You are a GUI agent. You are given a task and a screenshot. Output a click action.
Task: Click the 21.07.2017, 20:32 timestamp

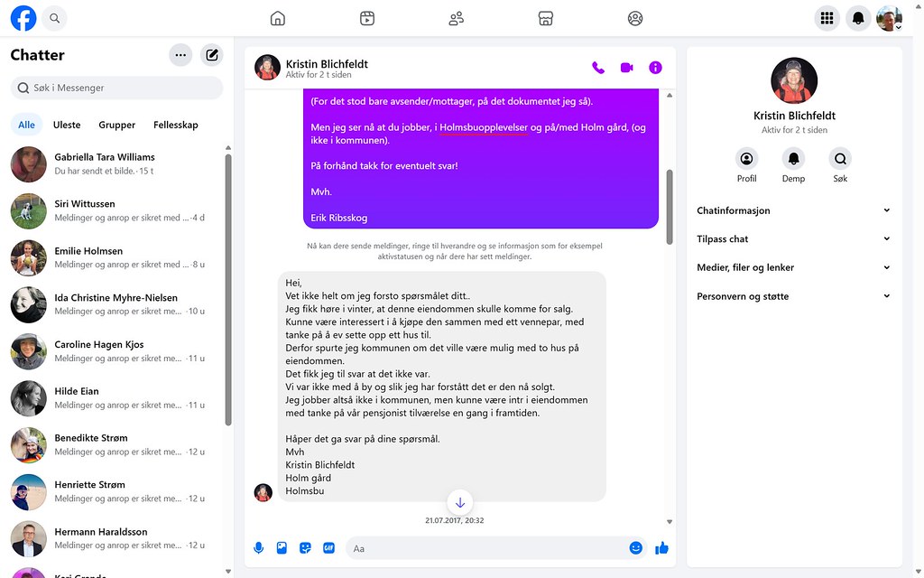pos(455,520)
